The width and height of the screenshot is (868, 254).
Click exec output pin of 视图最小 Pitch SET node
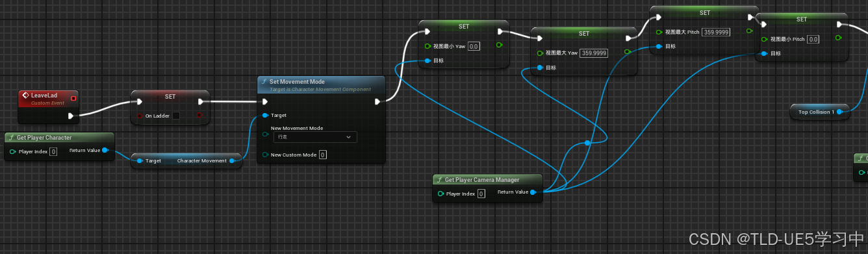pyautogui.click(x=840, y=24)
